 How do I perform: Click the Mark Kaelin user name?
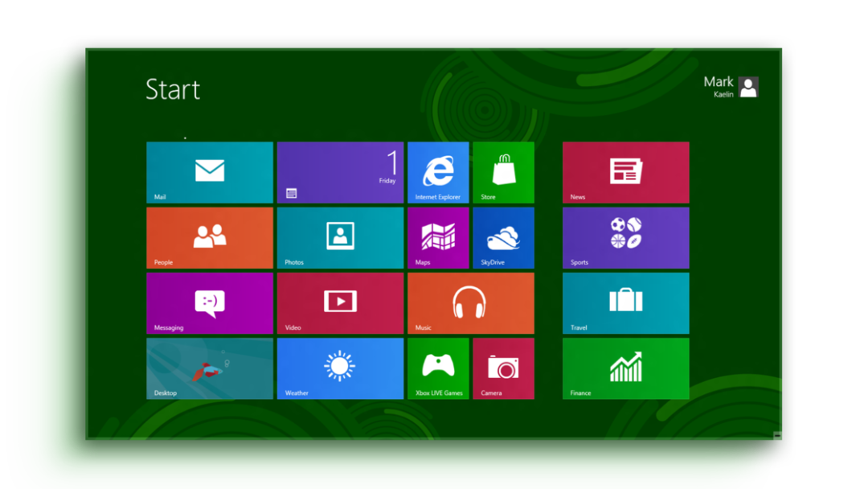tap(719, 87)
